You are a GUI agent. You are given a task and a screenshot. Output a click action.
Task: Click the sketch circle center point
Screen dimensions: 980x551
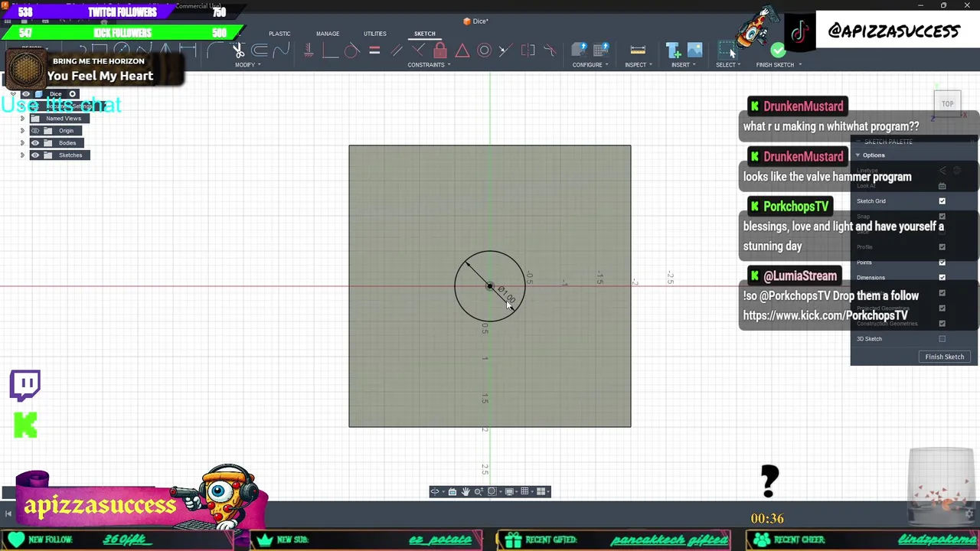click(490, 287)
